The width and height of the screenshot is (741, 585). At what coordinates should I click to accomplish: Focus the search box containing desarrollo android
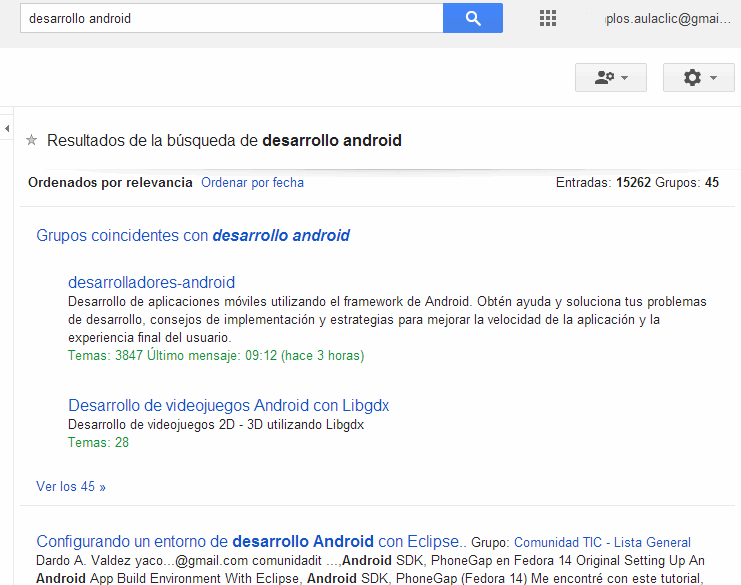click(x=232, y=18)
